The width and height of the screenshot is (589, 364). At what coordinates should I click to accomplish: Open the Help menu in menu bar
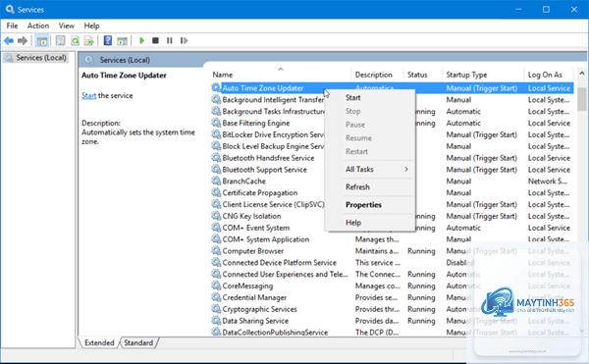click(x=91, y=26)
